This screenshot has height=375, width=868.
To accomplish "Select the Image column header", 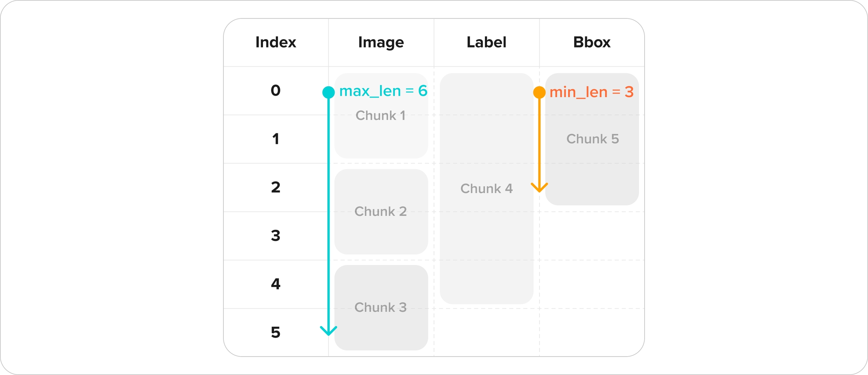I will tap(381, 42).
